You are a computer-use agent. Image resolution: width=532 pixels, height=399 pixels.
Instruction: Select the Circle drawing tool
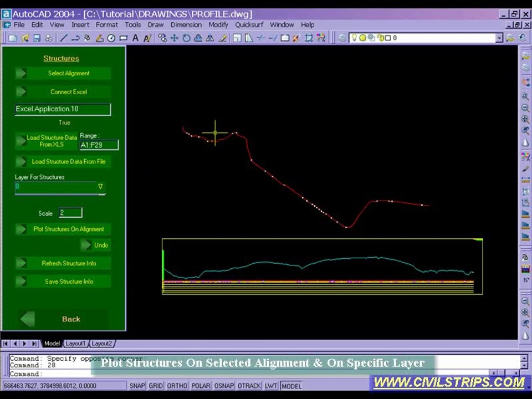click(111, 38)
